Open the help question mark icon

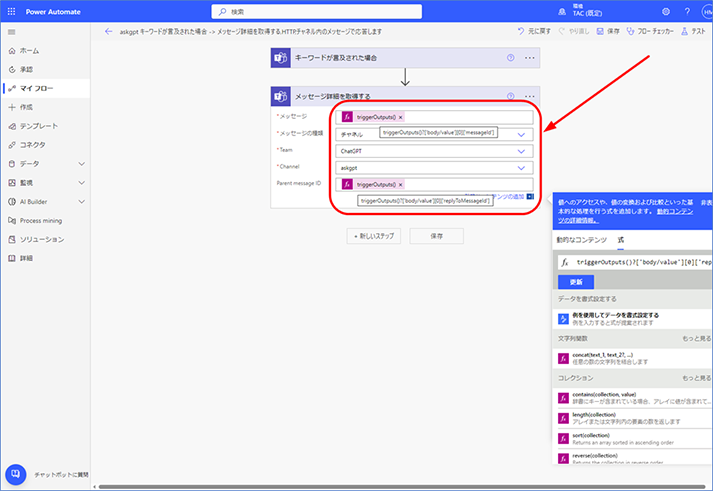[x=687, y=12]
